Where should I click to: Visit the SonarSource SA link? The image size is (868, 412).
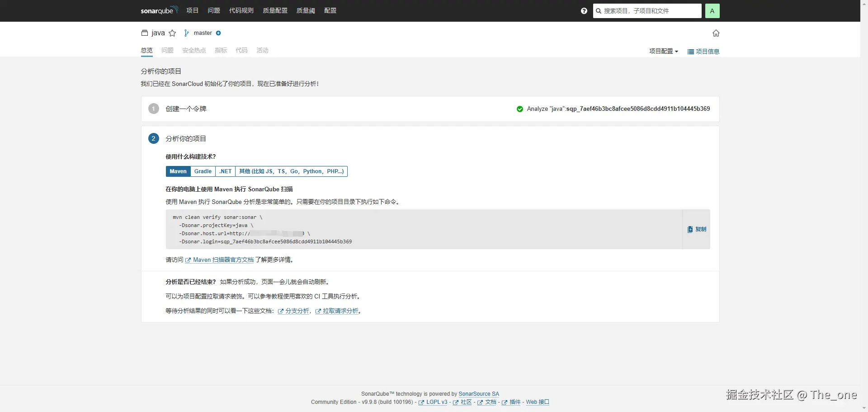479,394
